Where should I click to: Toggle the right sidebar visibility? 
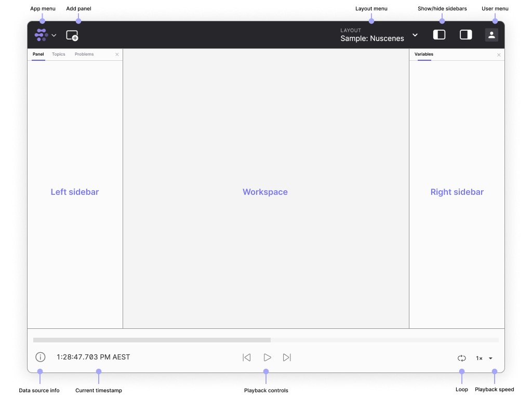466,35
